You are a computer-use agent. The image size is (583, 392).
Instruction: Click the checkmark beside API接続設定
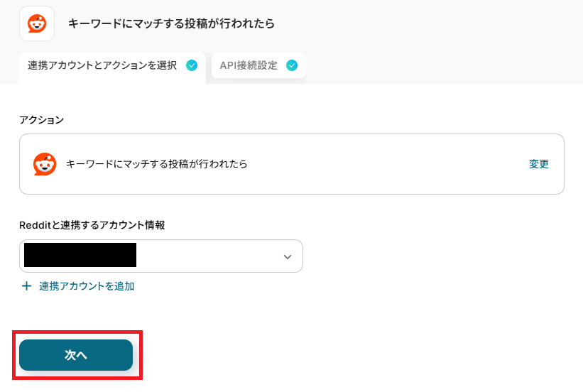[x=292, y=65]
